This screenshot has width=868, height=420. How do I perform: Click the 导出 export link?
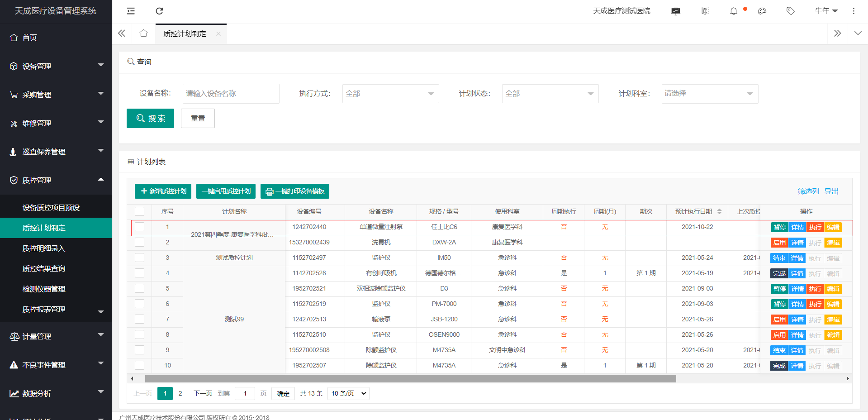pos(831,191)
